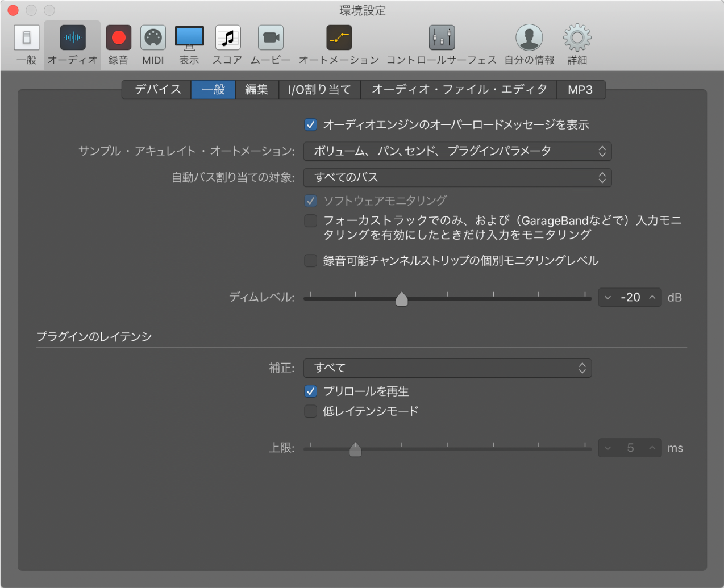Open the オートメーション curve preferences icon
724x588 pixels.
pos(339,38)
